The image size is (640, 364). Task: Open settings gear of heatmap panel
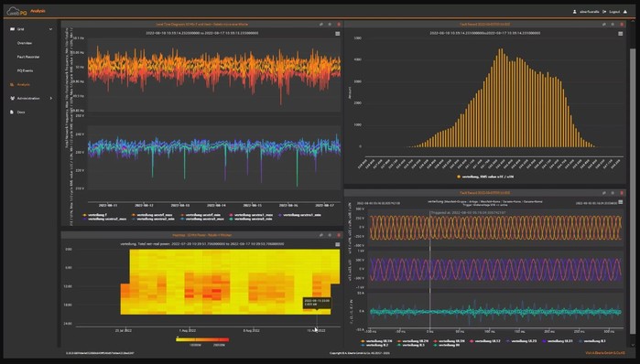click(x=330, y=235)
